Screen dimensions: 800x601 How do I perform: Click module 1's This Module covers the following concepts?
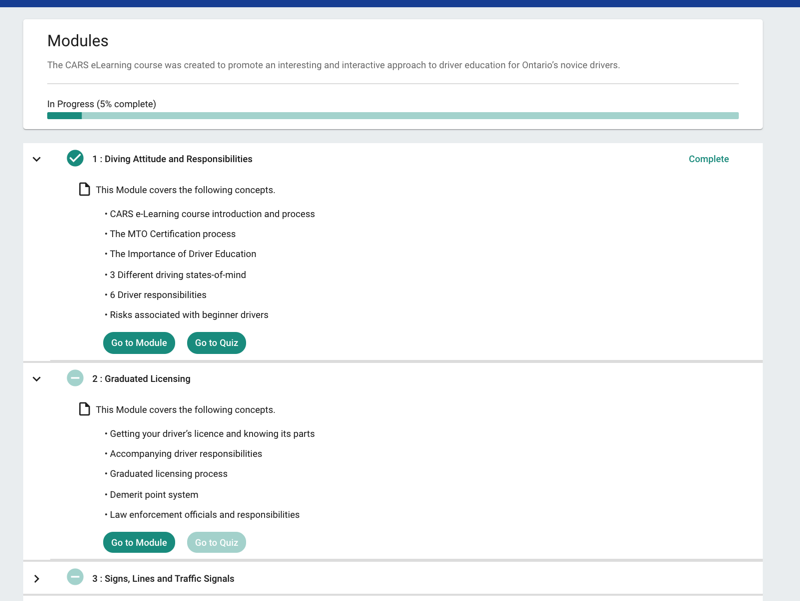(x=185, y=190)
